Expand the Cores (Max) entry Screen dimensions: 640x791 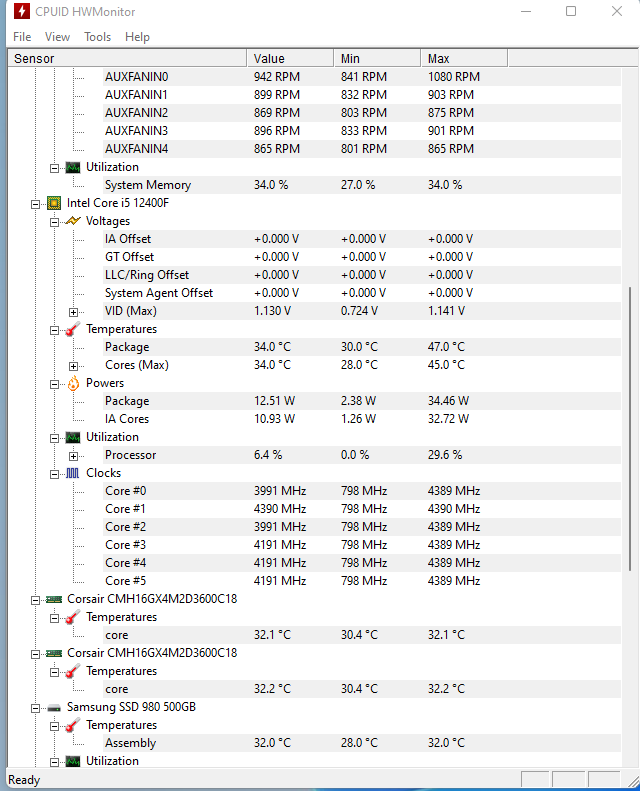(x=74, y=366)
